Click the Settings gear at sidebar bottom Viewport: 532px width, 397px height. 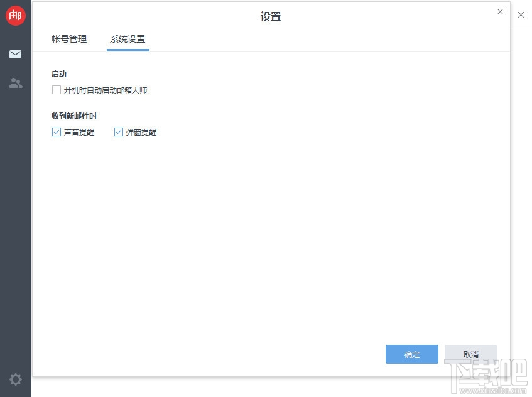[x=15, y=379]
